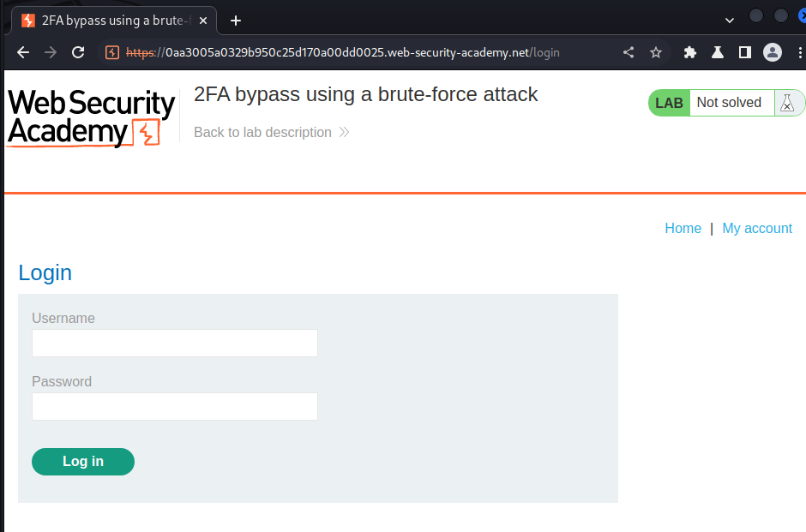This screenshot has height=532, width=806.
Task: Expand the tab search chevron
Action: coord(729,21)
